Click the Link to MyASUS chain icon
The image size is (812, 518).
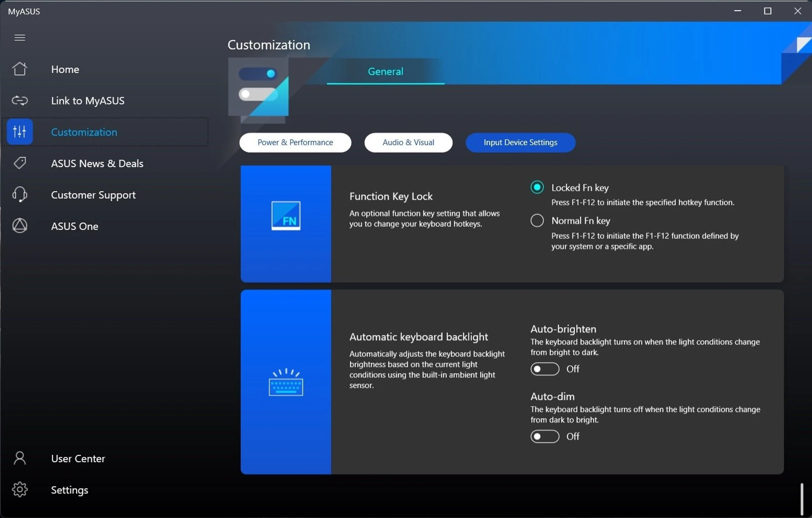tap(19, 100)
